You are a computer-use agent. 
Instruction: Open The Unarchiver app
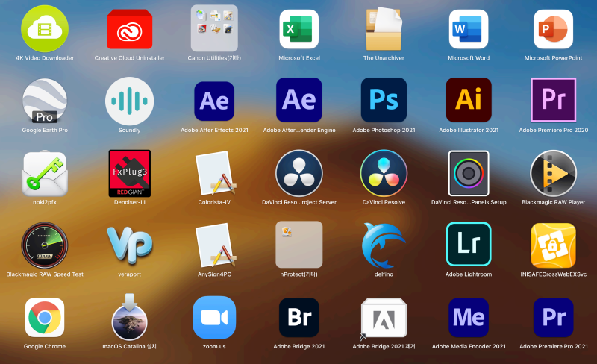[x=384, y=29]
